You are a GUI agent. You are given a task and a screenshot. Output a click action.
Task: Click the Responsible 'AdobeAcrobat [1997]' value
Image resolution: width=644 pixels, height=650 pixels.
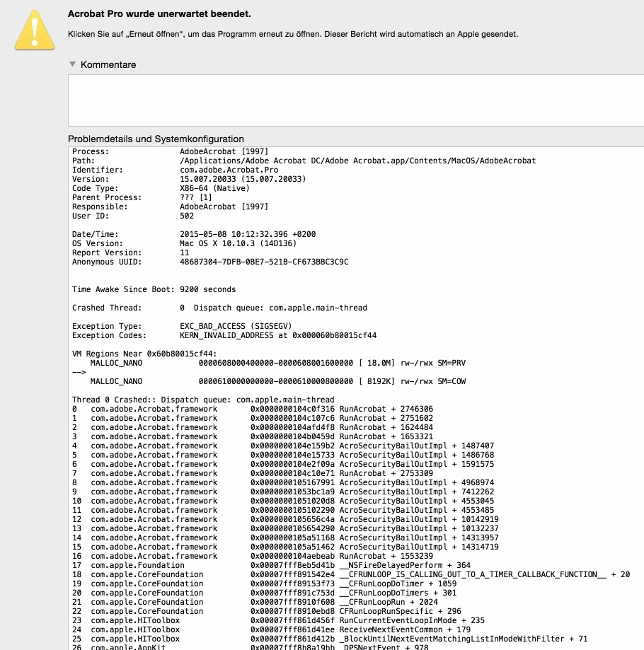pos(224,207)
